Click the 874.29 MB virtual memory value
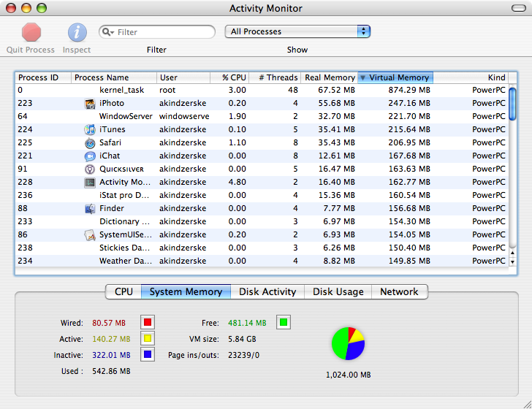Viewport: 532px width, 409px height. click(409, 91)
